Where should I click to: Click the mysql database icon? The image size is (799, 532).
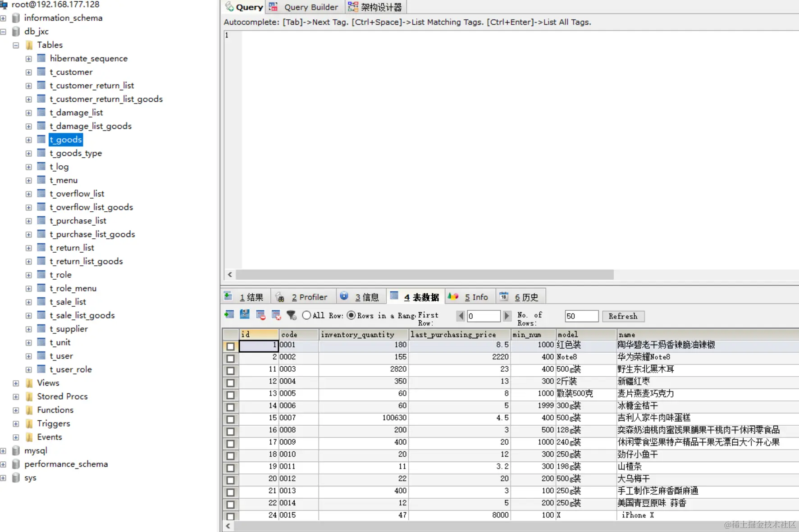click(16, 450)
